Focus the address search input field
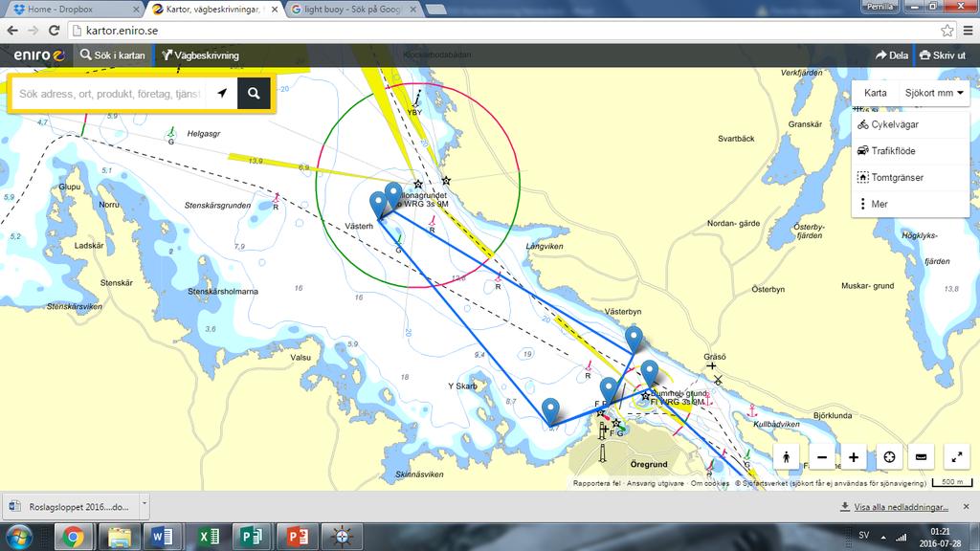The width and height of the screenshot is (980, 551). coord(109,94)
